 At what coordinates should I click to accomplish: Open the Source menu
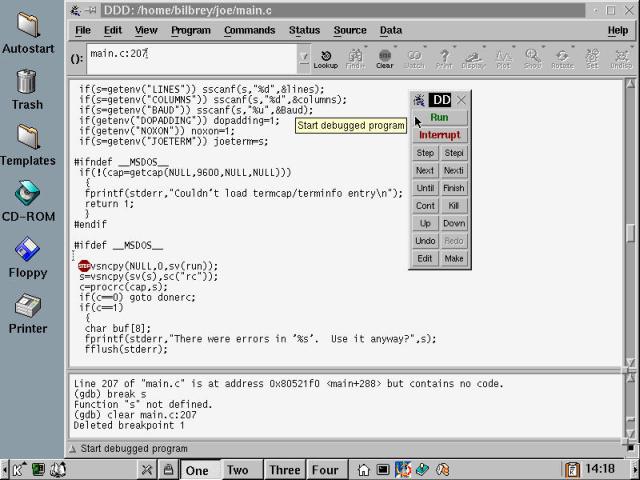349,30
